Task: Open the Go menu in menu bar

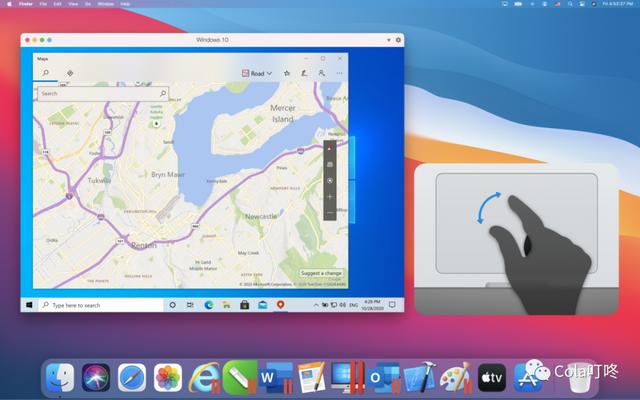Action: (88, 4)
